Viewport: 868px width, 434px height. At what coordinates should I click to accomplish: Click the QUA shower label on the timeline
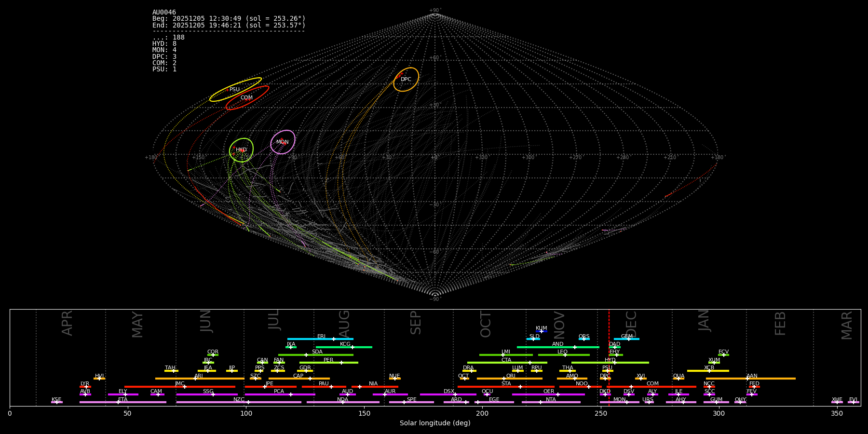pos(678,376)
